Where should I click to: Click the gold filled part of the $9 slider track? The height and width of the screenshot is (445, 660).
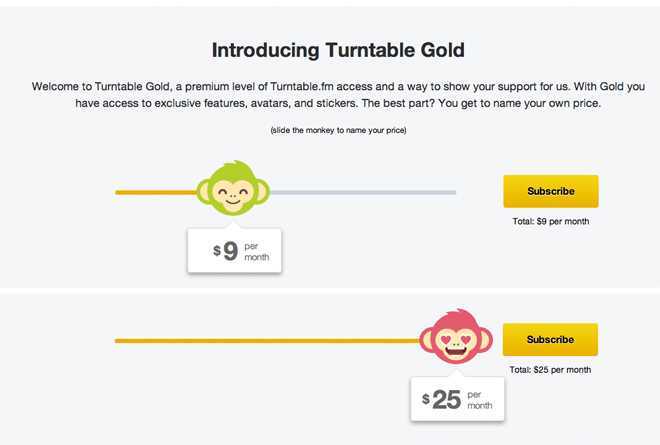click(x=156, y=192)
